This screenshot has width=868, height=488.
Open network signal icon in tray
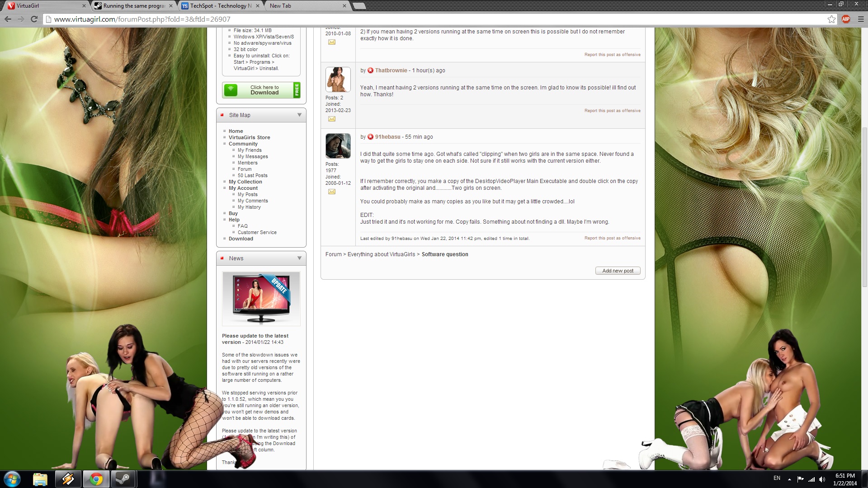click(x=811, y=479)
